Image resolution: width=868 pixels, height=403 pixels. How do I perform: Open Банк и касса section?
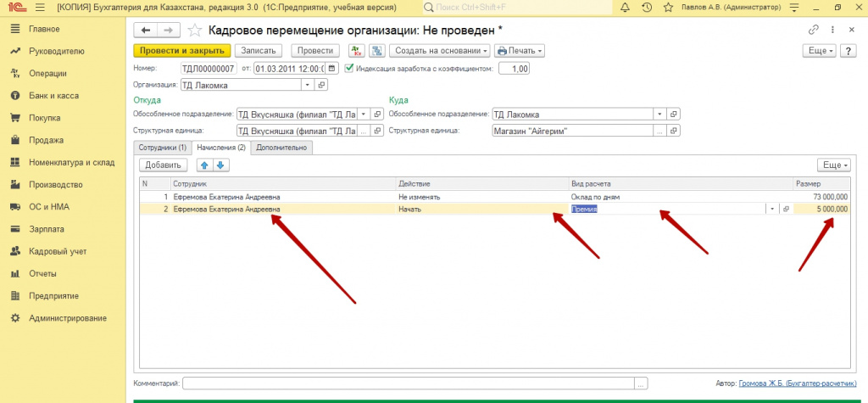coord(53,95)
